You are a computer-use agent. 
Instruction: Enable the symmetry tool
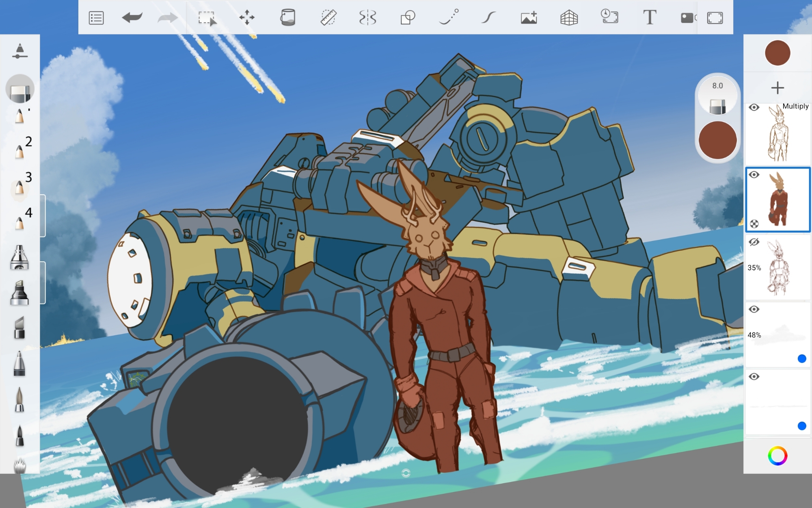coord(368,18)
